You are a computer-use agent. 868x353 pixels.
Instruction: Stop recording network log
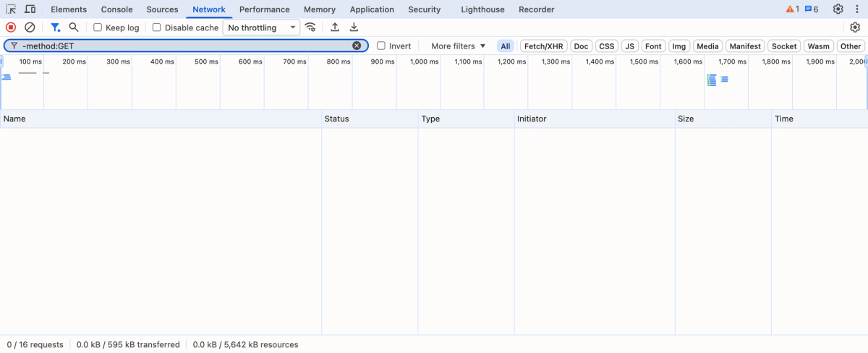tap(11, 27)
